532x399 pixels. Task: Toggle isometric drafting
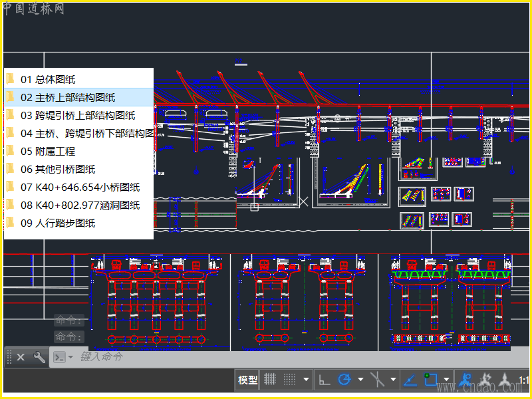(377, 379)
